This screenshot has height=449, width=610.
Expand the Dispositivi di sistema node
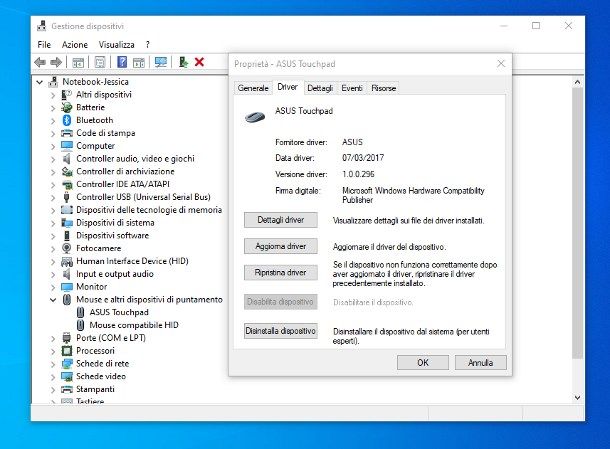click(53, 223)
